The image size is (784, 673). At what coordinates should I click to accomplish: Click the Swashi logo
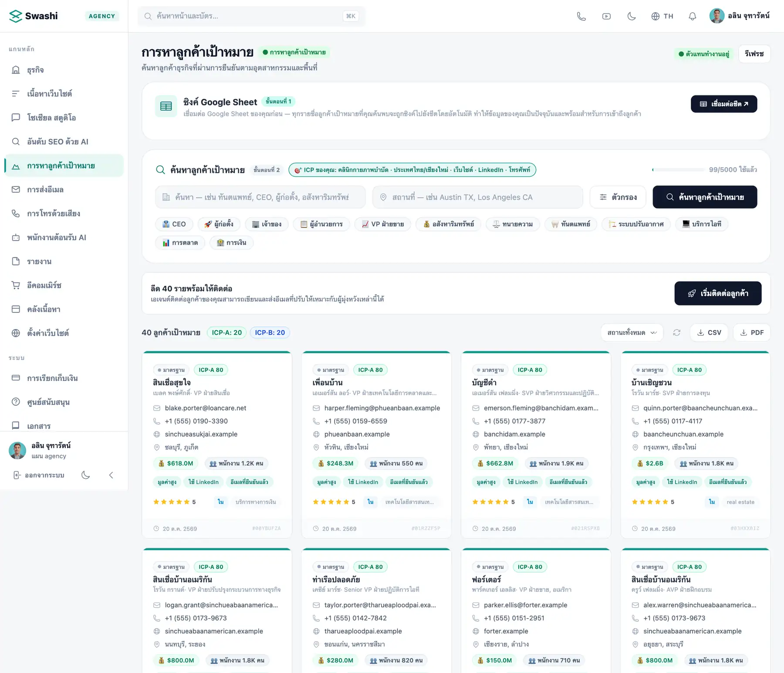coord(34,16)
